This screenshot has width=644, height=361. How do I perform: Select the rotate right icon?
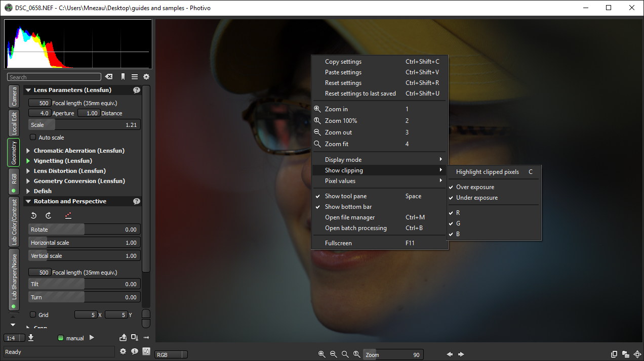48,215
